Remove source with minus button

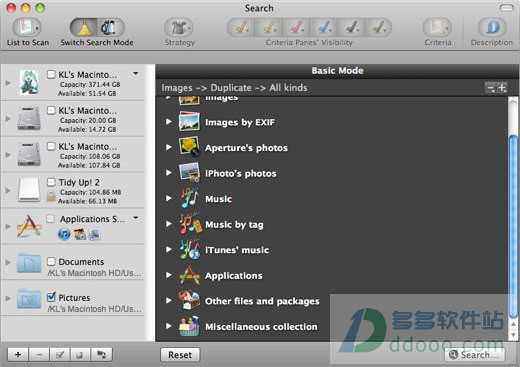click(39, 354)
